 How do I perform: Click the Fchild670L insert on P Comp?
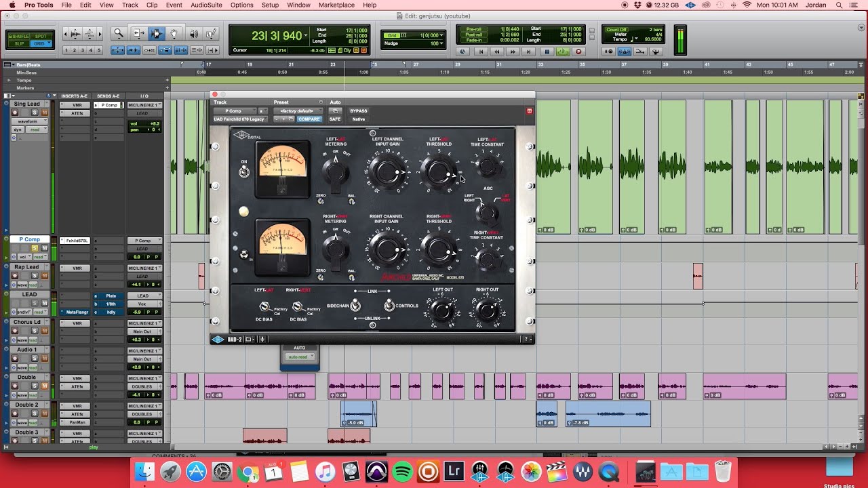point(75,241)
